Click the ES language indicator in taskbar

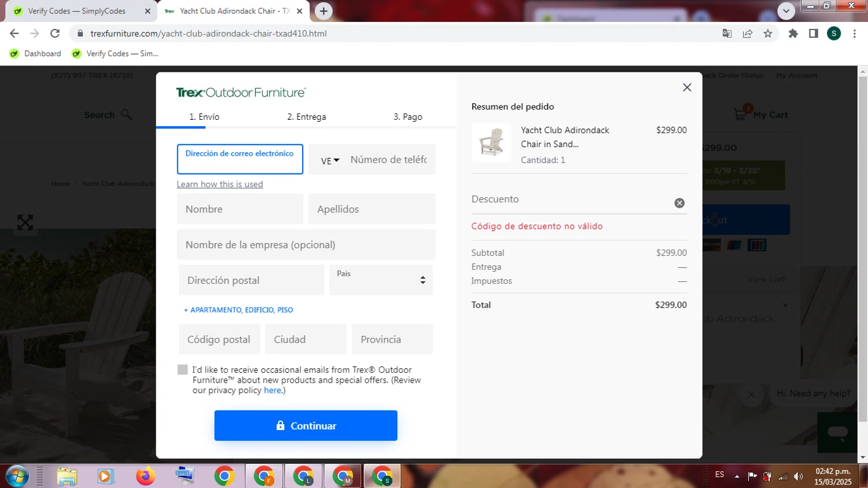719,475
